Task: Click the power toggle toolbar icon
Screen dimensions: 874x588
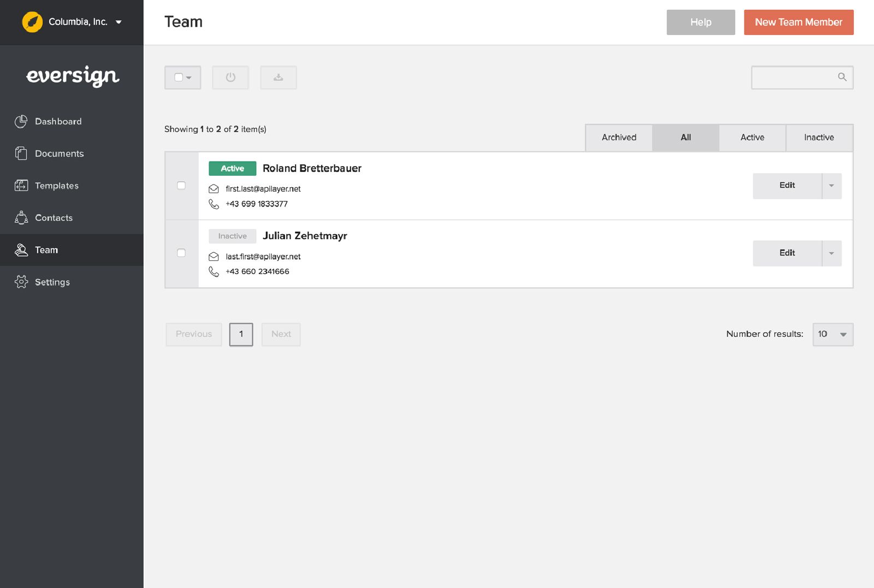Action: pos(231,78)
